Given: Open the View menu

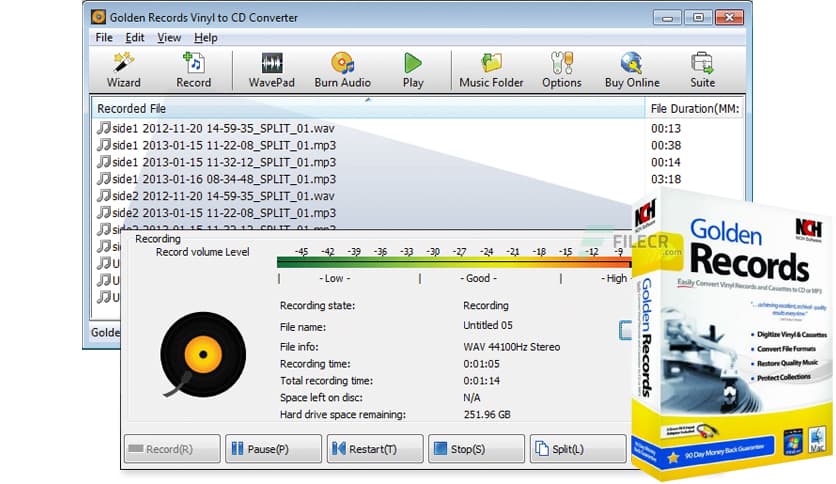Looking at the screenshot, I should [x=169, y=37].
